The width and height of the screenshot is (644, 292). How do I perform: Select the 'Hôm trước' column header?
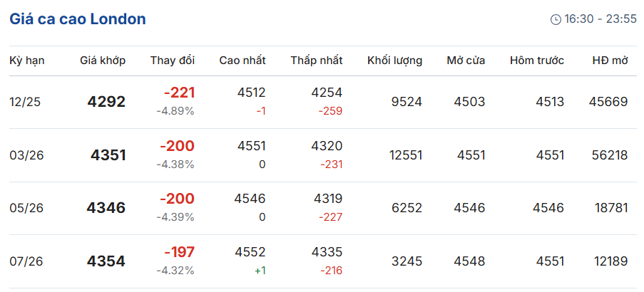(536, 61)
